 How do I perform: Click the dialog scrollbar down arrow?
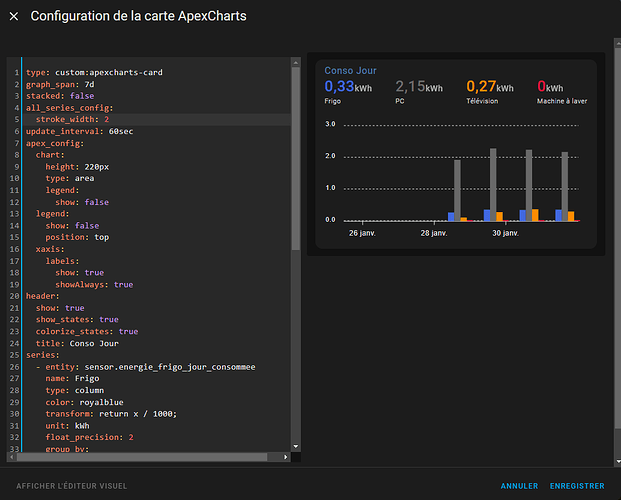pos(618,462)
